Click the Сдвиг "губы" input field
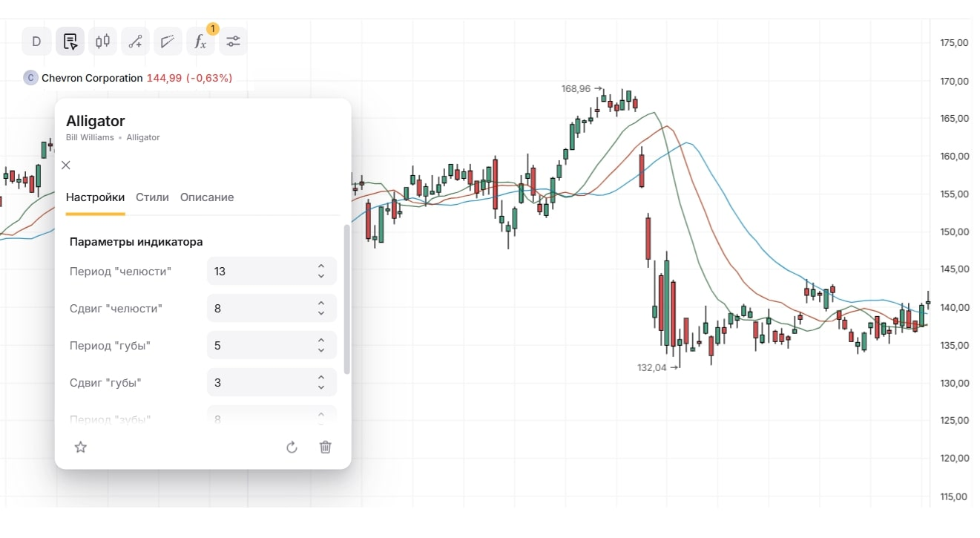Viewport: 980px width, 538px height. pos(260,383)
